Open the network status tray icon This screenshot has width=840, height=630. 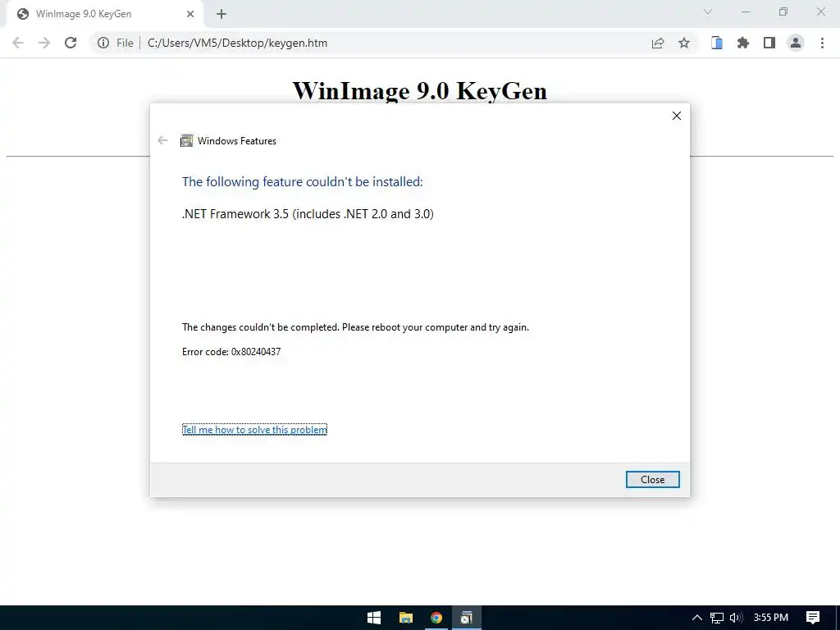[717, 618]
